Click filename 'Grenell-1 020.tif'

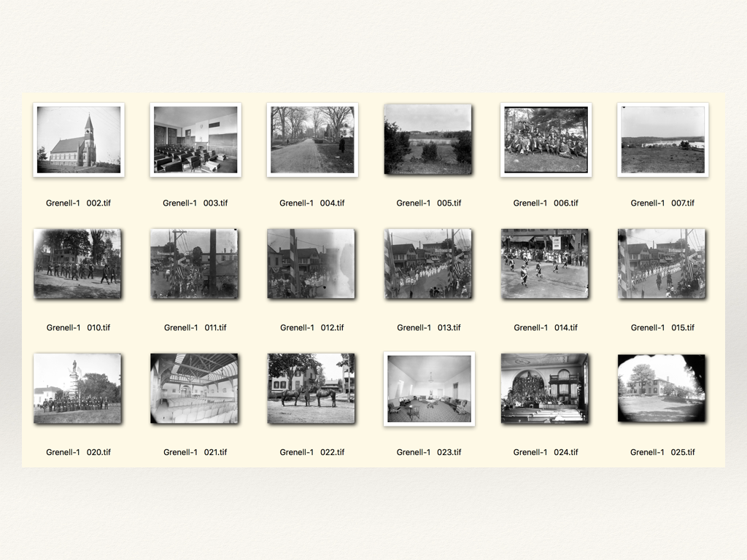coord(78,452)
